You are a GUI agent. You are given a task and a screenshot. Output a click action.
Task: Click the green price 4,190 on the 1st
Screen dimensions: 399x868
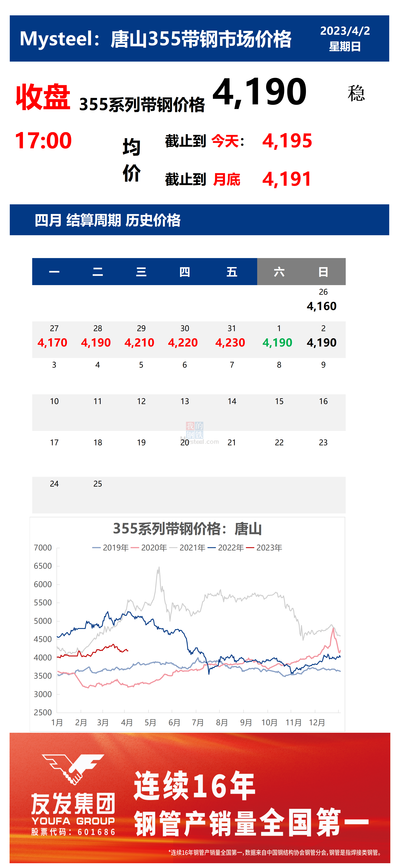tap(277, 343)
